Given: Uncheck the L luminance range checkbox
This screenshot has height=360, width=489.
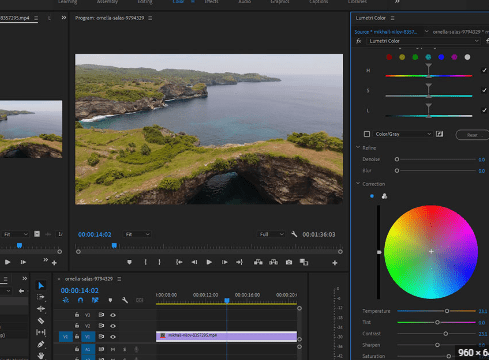Looking at the screenshot, I should 484,110.
